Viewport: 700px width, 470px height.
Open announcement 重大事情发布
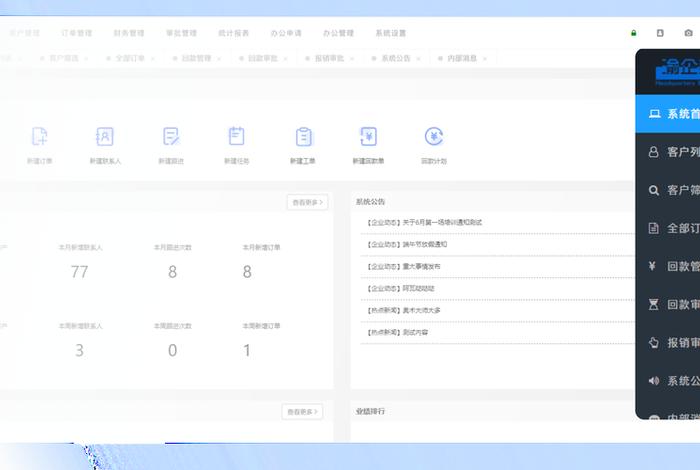(404, 266)
